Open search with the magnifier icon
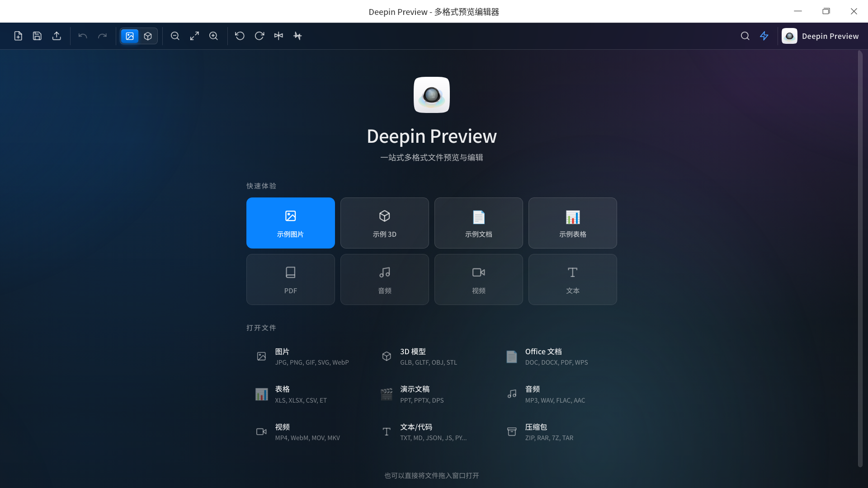This screenshot has width=868, height=488. point(745,36)
